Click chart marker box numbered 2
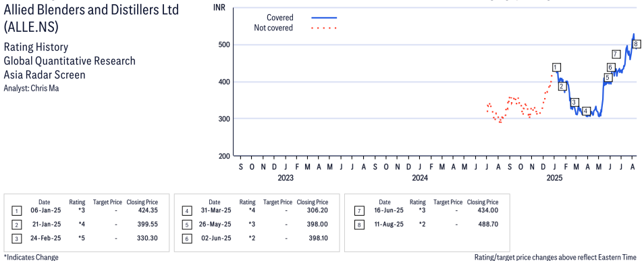Screen dimensions: 644x261 pyautogui.click(x=563, y=86)
